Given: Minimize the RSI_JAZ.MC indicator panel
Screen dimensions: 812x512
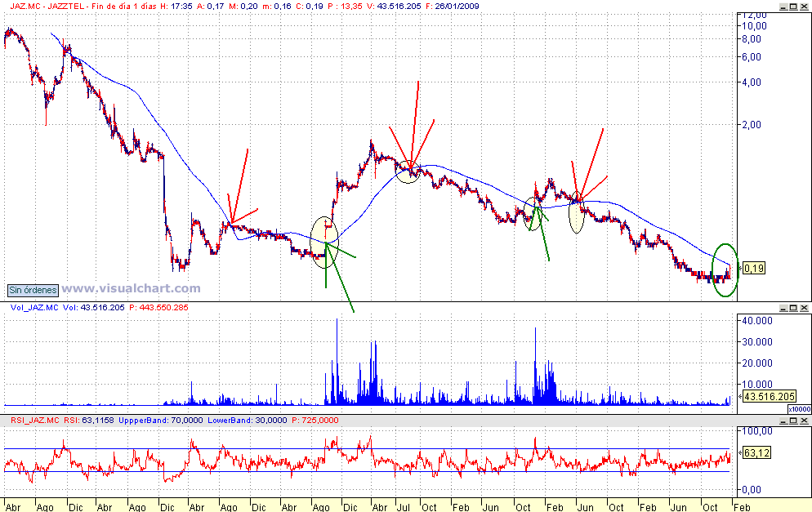Looking at the screenshot, I should point(783,421).
